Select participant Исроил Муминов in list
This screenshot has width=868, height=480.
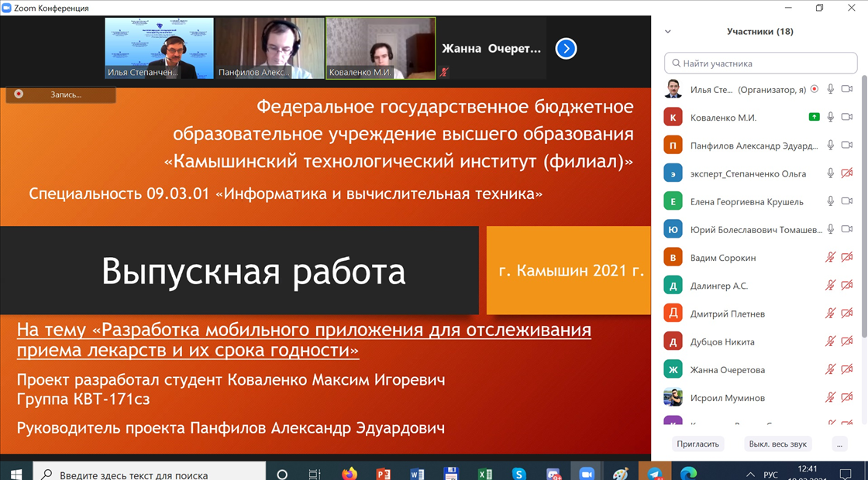point(727,398)
